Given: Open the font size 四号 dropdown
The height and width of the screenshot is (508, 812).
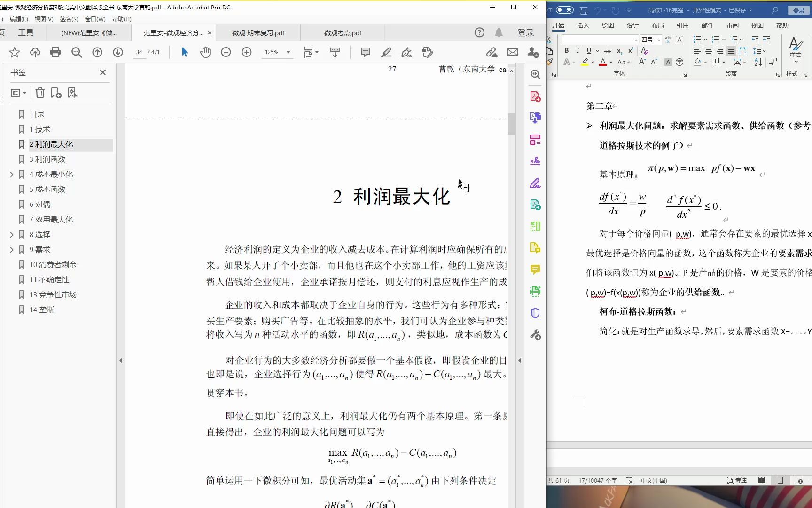Looking at the screenshot, I should click(659, 40).
